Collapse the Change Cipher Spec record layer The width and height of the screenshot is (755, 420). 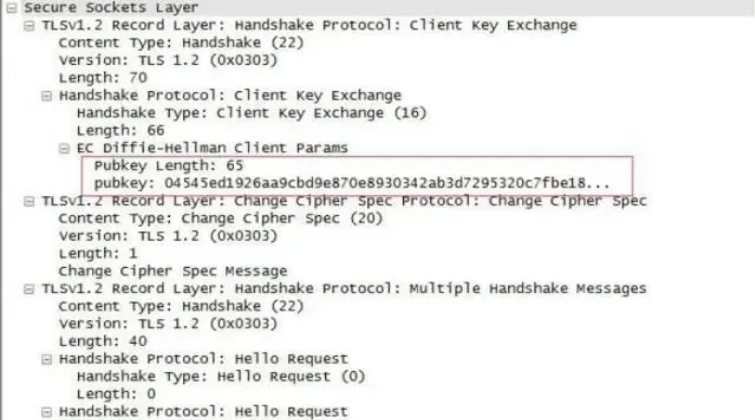pyautogui.click(x=29, y=201)
